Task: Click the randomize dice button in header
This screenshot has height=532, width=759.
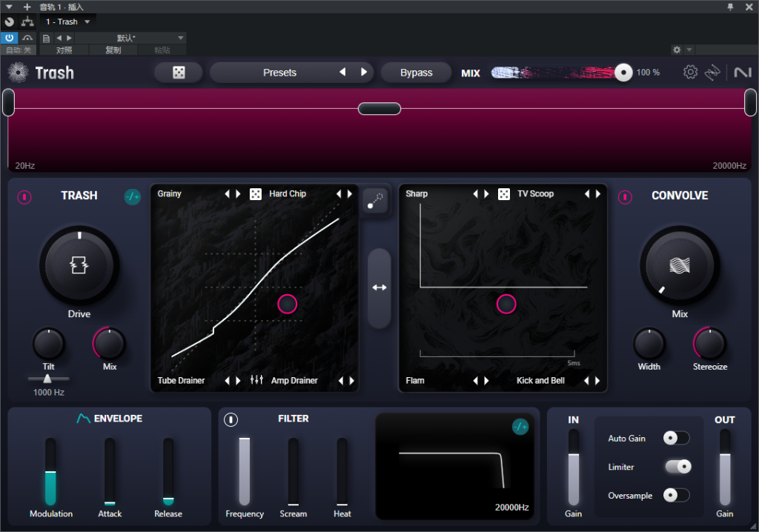Action: [179, 73]
